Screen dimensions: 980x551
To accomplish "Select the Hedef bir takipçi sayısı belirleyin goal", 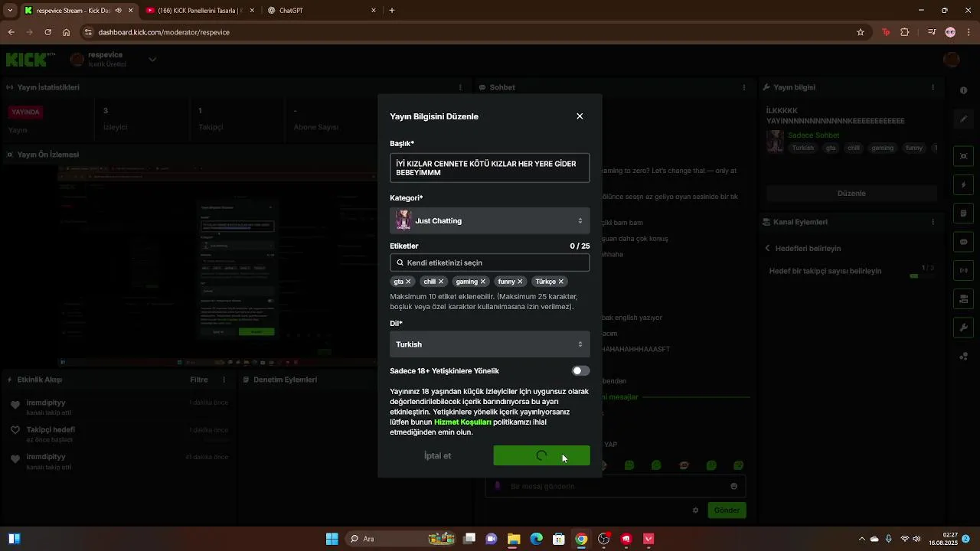I will point(825,271).
